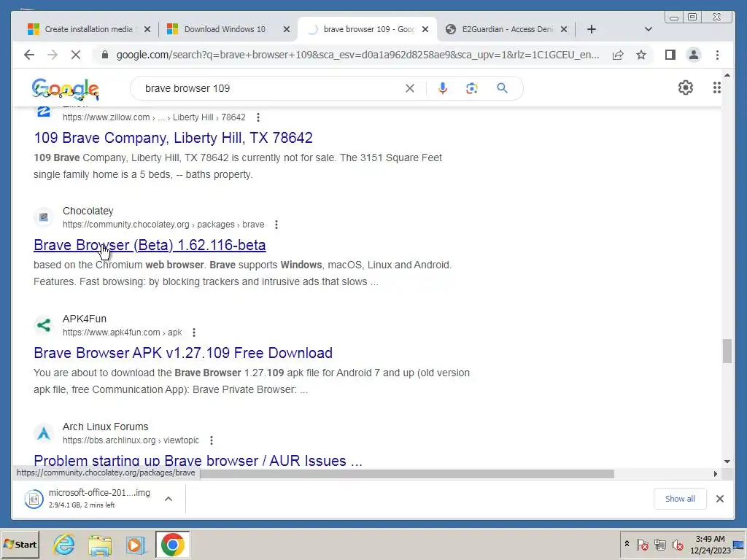Open Brave Browser (Beta) 1.62.116-beta link

[x=150, y=245]
